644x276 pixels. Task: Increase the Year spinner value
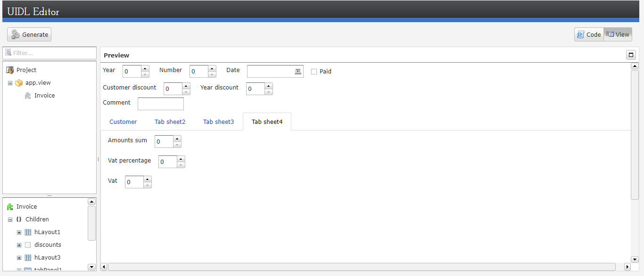coord(145,68)
